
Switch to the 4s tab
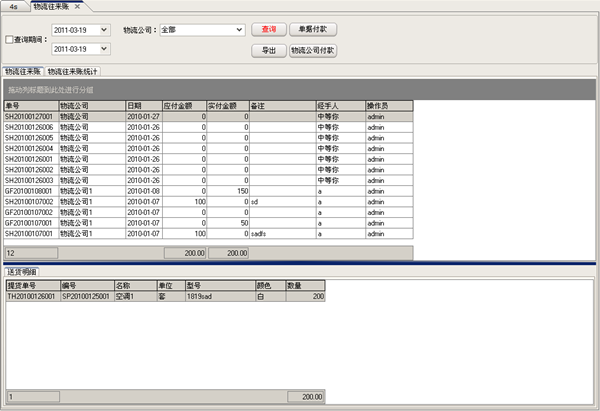click(x=11, y=6)
